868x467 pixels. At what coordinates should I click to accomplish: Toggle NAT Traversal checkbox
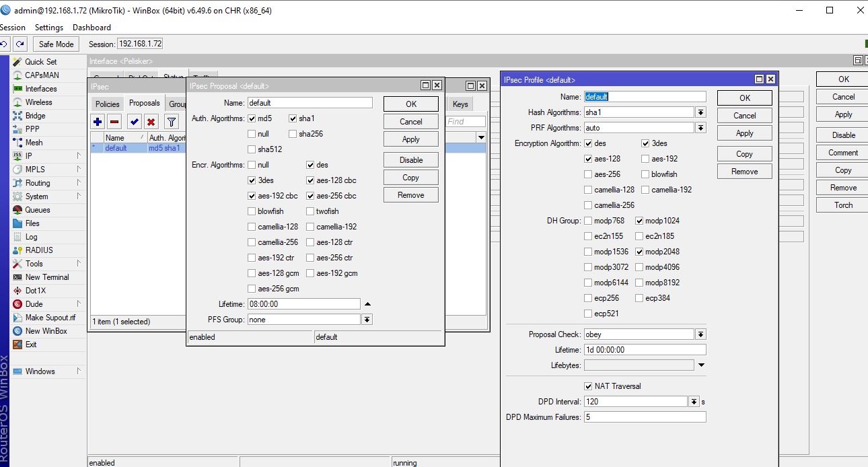pyautogui.click(x=589, y=386)
